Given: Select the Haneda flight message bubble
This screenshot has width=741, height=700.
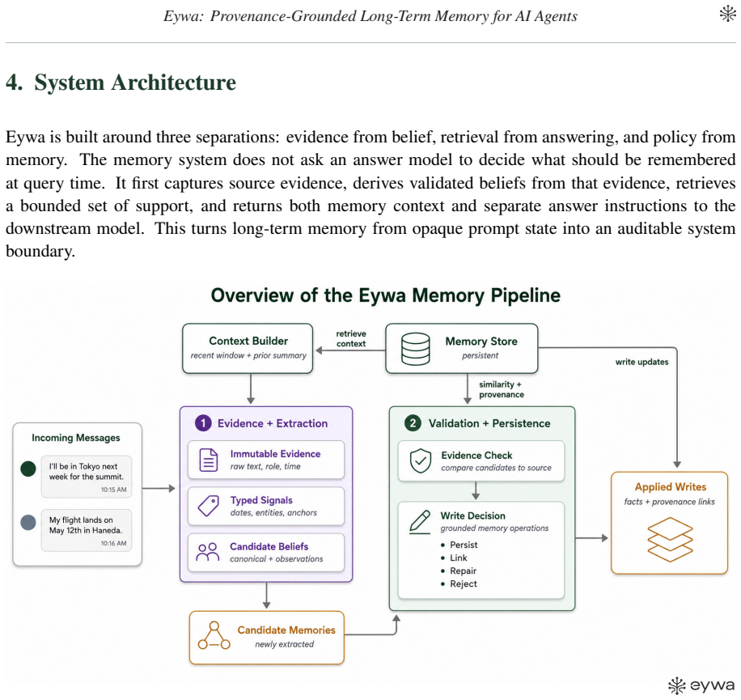Looking at the screenshot, I should coord(87,530).
